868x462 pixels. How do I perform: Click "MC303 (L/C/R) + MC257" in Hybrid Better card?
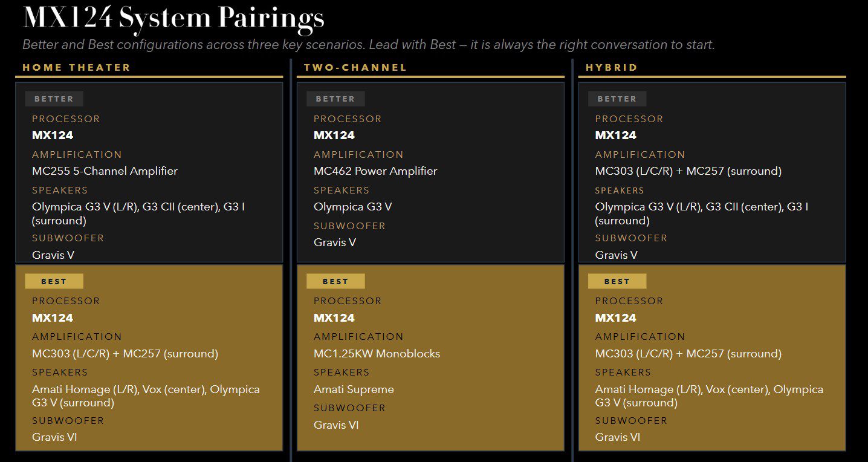click(x=688, y=171)
